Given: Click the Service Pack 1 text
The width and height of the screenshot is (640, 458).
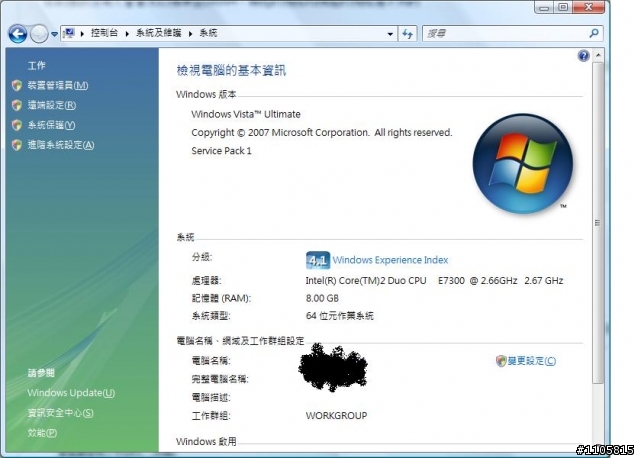Looking at the screenshot, I should (x=221, y=151).
